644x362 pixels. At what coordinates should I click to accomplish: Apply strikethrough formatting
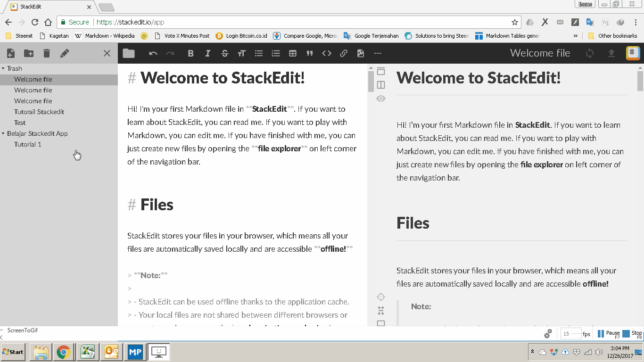[x=225, y=53]
